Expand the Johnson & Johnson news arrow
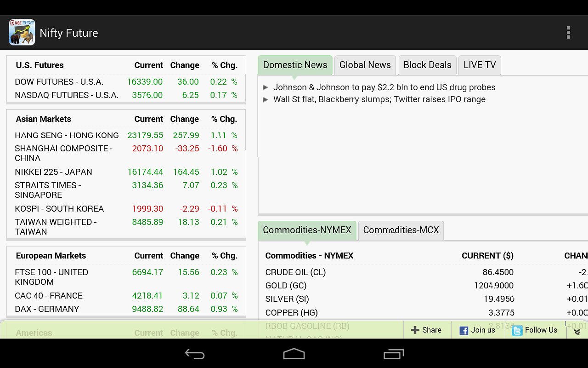 click(266, 87)
